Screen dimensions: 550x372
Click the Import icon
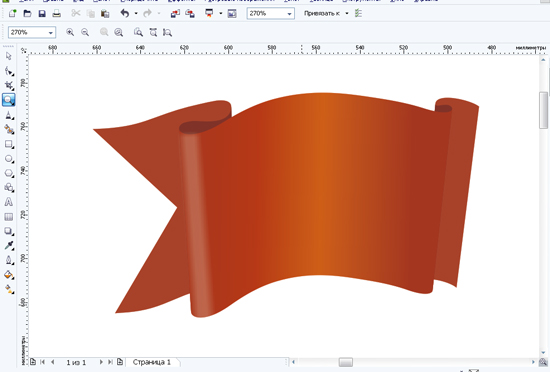click(175, 14)
